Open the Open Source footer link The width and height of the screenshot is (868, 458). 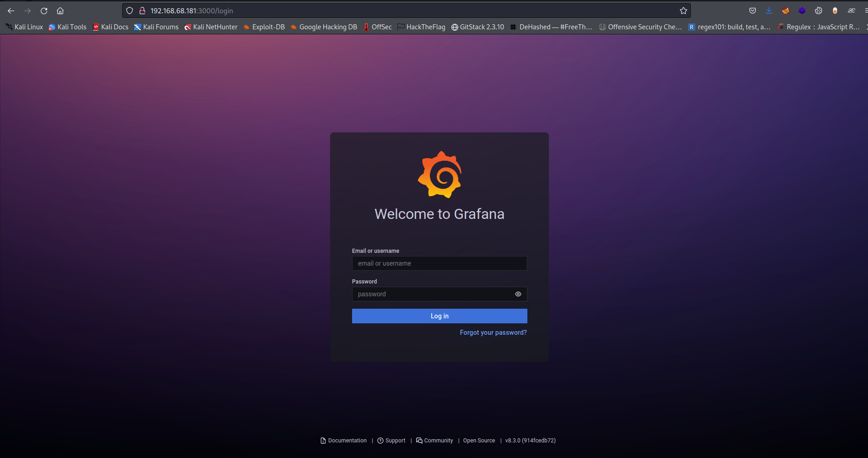479,441
